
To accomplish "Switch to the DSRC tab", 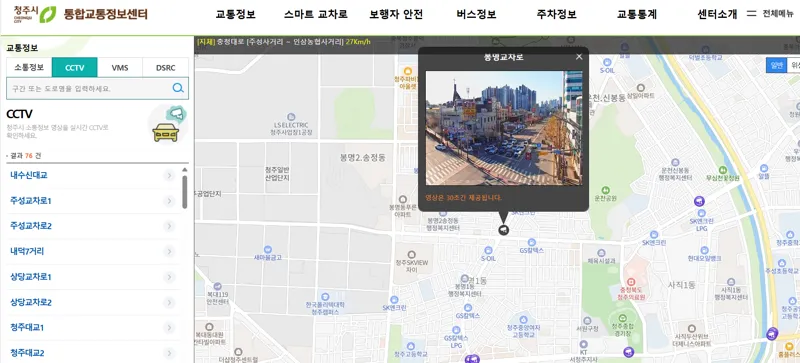I will tap(165, 67).
